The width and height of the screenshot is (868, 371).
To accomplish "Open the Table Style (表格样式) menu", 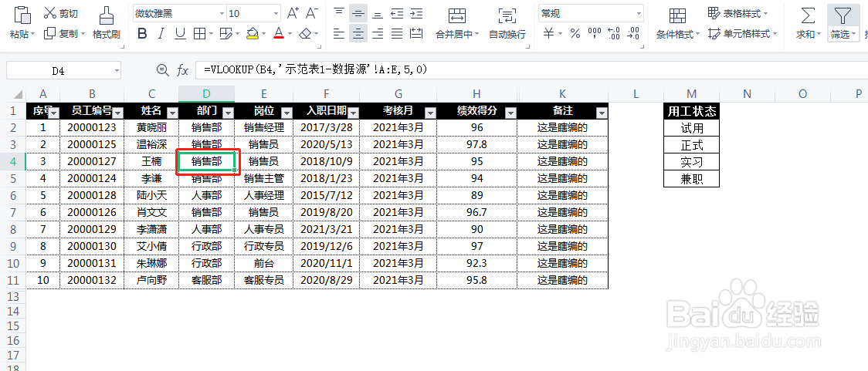I will tap(738, 12).
